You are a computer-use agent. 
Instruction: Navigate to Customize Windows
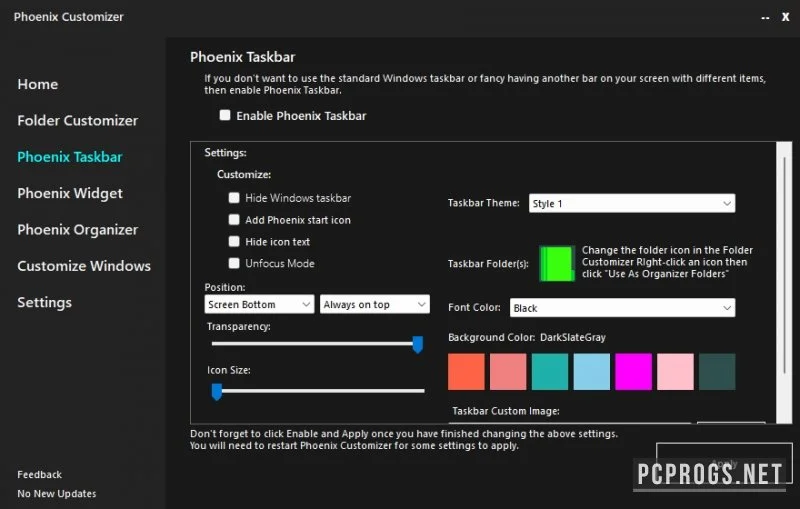(x=84, y=266)
